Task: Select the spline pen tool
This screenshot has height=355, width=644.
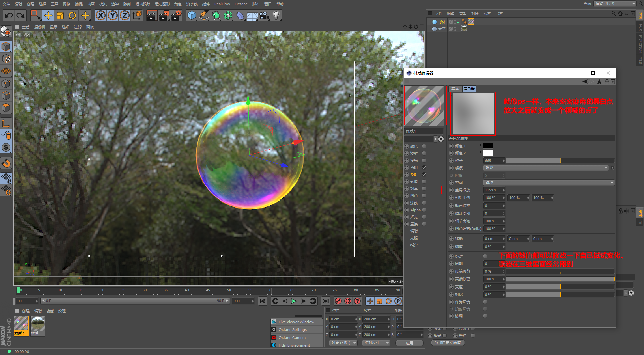Action: coord(204,15)
